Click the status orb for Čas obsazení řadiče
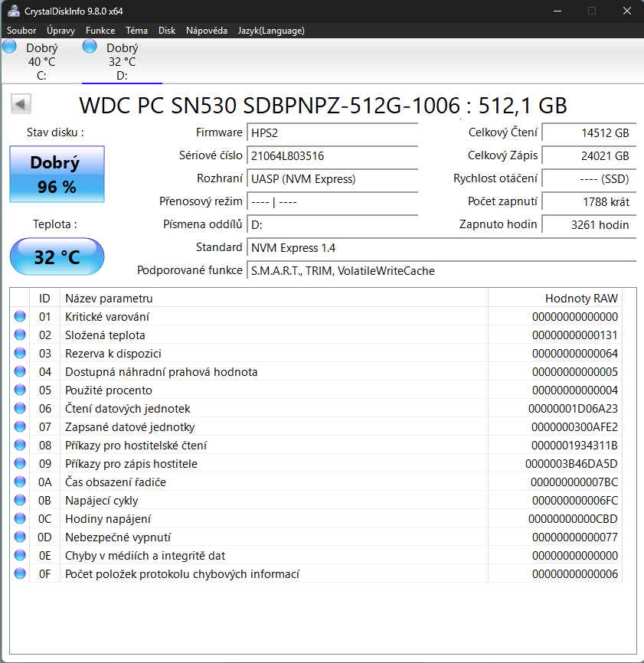 pos(20,482)
